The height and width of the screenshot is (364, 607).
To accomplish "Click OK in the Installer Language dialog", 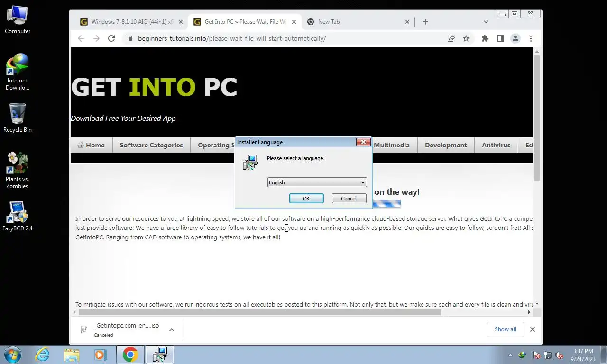I will tap(306, 199).
